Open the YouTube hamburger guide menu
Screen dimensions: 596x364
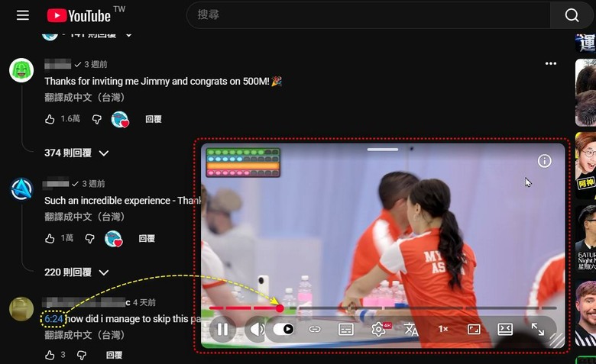click(23, 15)
